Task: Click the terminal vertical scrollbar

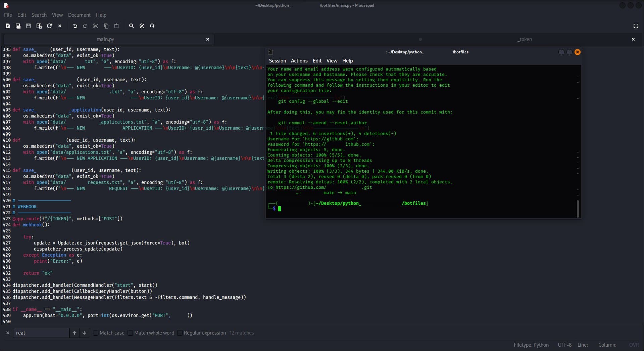Action: (x=578, y=209)
